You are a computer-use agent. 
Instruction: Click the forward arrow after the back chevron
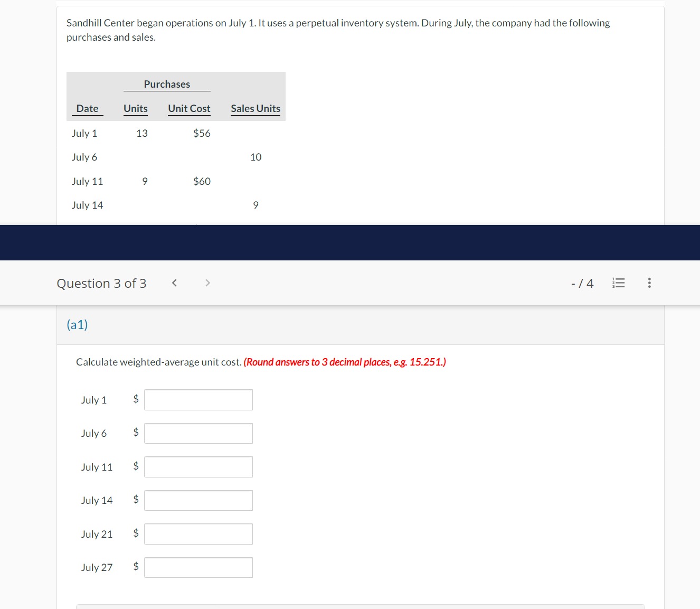click(x=207, y=283)
